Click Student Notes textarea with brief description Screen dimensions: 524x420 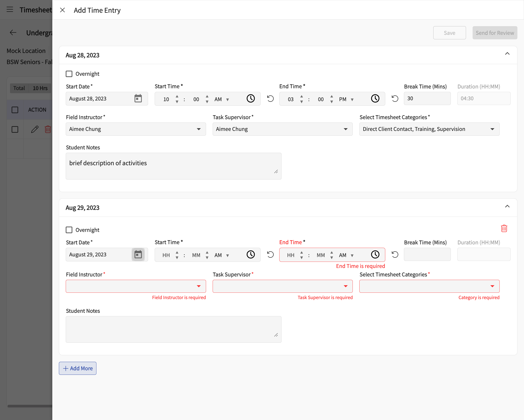click(x=174, y=166)
